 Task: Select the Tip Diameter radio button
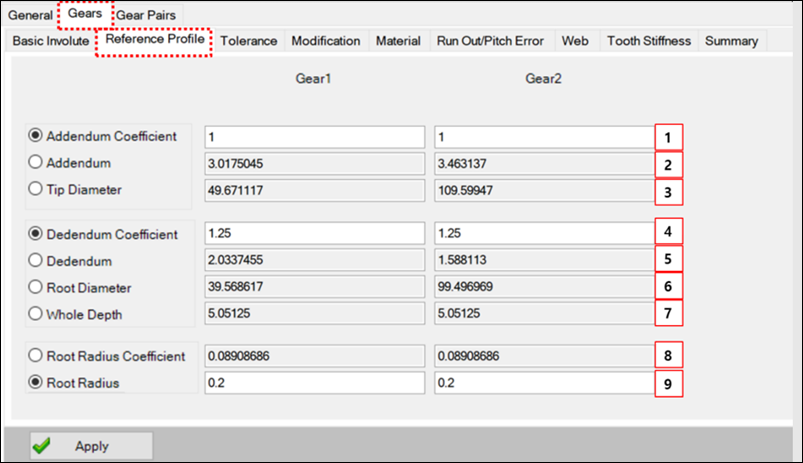(37, 188)
